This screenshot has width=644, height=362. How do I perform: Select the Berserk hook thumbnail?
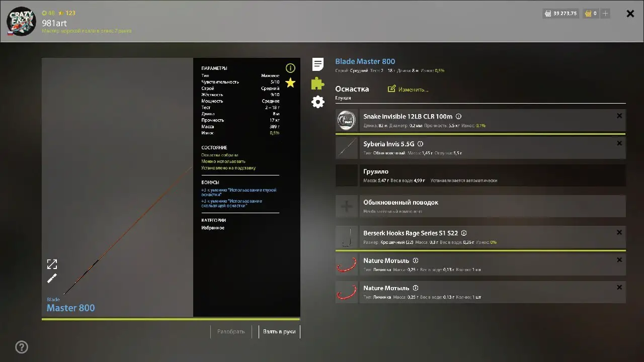[x=347, y=237]
